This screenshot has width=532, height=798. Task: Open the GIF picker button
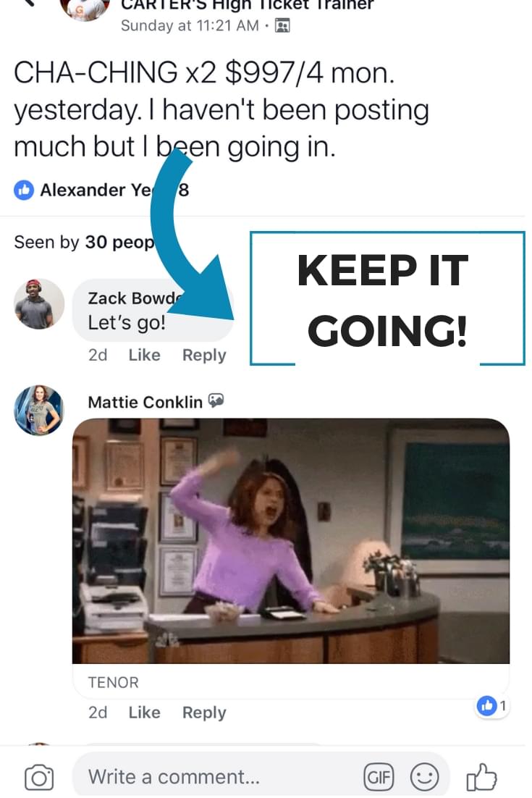[x=379, y=777]
